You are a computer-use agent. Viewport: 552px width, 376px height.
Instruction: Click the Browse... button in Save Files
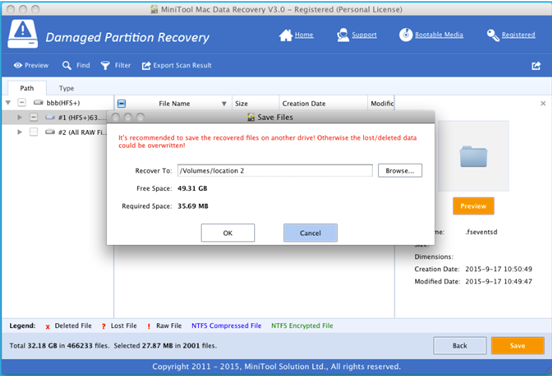[x=400, y=170]
